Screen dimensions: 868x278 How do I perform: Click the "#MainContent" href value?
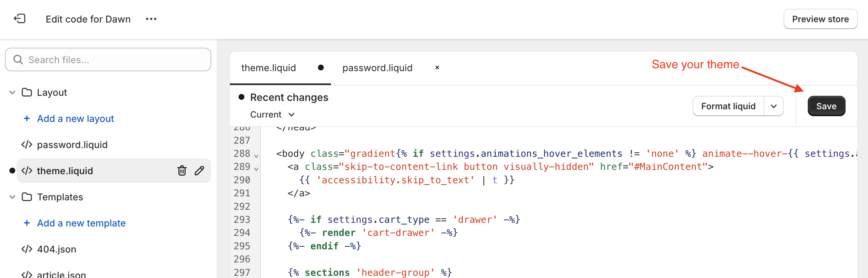tap(668, 167)
